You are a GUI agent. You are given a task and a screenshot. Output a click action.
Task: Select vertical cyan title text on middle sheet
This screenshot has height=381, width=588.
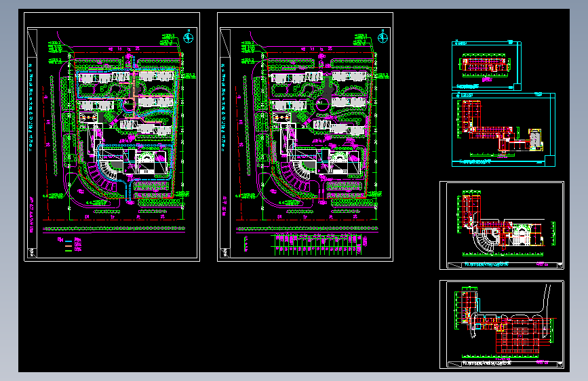click(224, 108)
